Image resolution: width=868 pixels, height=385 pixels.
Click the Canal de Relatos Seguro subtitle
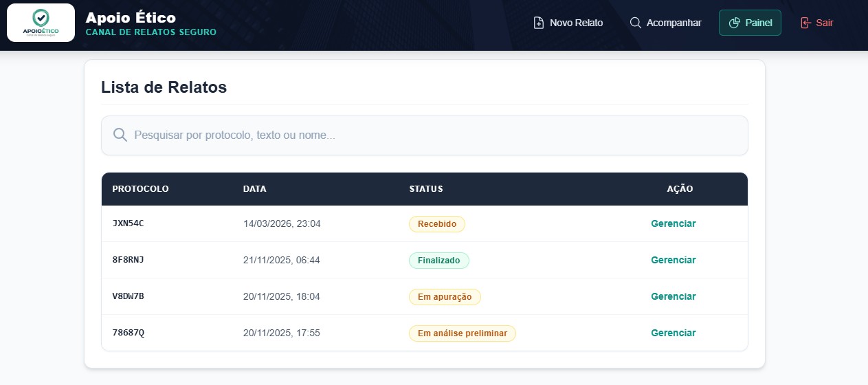[151, 32]
